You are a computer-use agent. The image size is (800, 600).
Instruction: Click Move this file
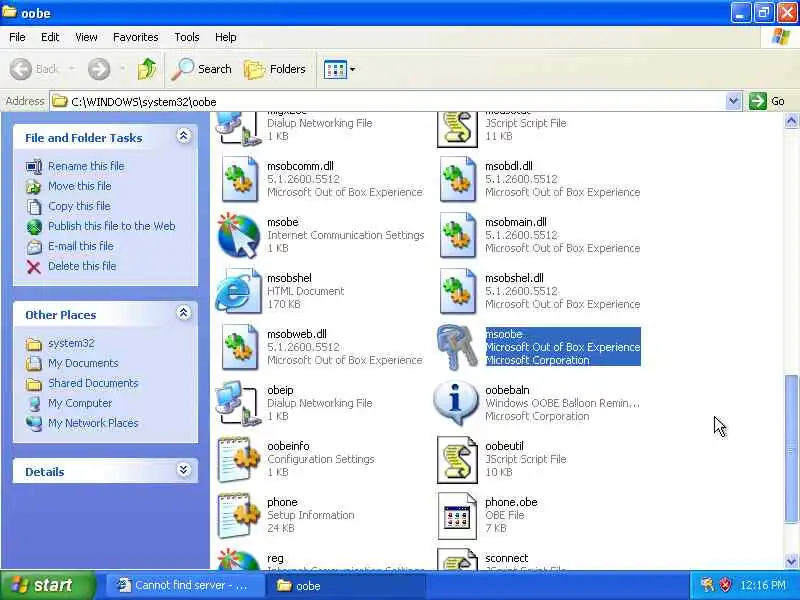pos(80,186)
